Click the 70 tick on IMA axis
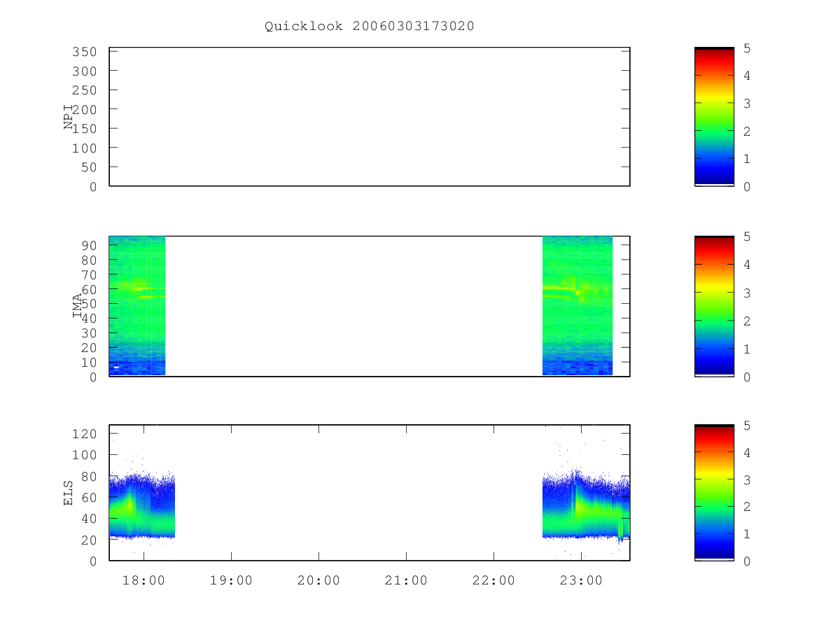The image size is (840, 630). 89,274
